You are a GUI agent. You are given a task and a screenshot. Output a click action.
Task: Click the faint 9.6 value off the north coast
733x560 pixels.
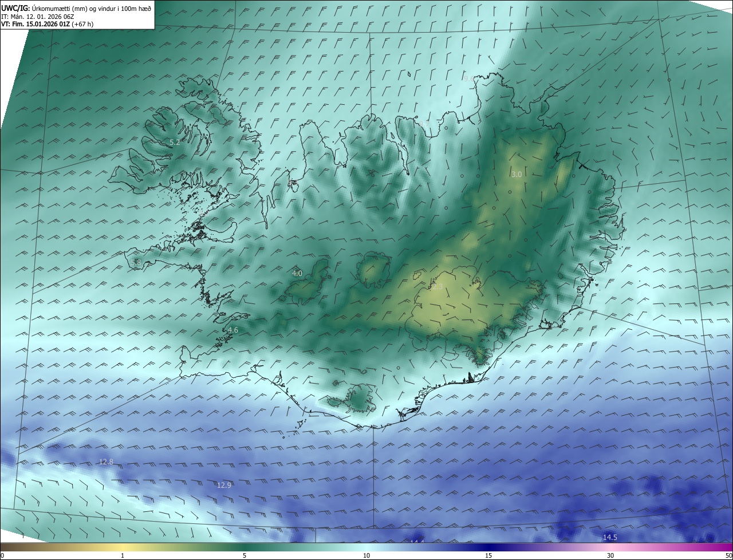coord(469,78)
